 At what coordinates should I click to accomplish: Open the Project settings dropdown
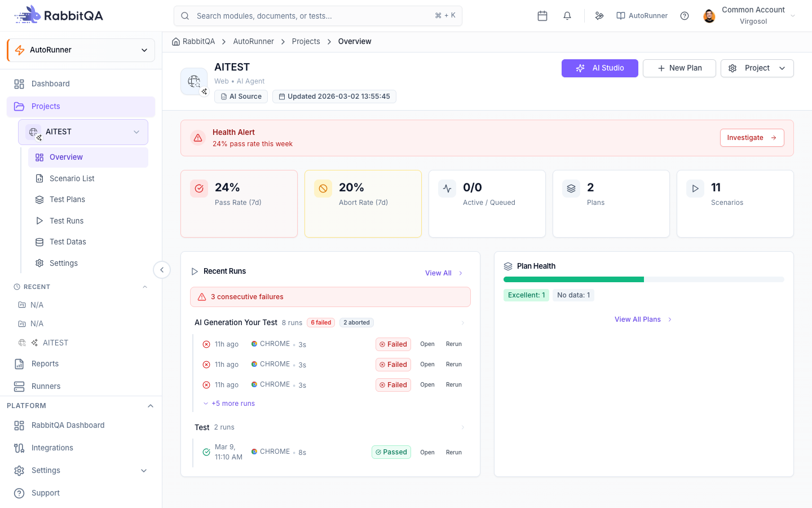[757, 68]
